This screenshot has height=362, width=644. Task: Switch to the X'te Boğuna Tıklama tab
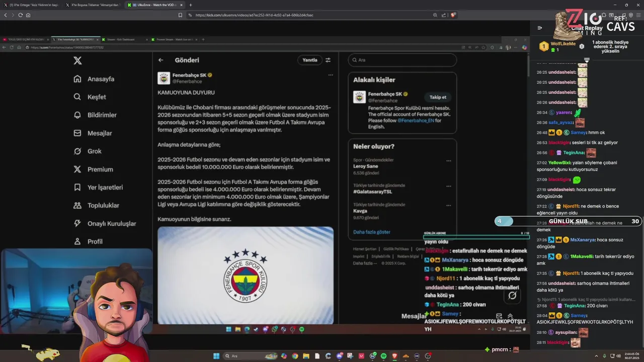(93, 5)
